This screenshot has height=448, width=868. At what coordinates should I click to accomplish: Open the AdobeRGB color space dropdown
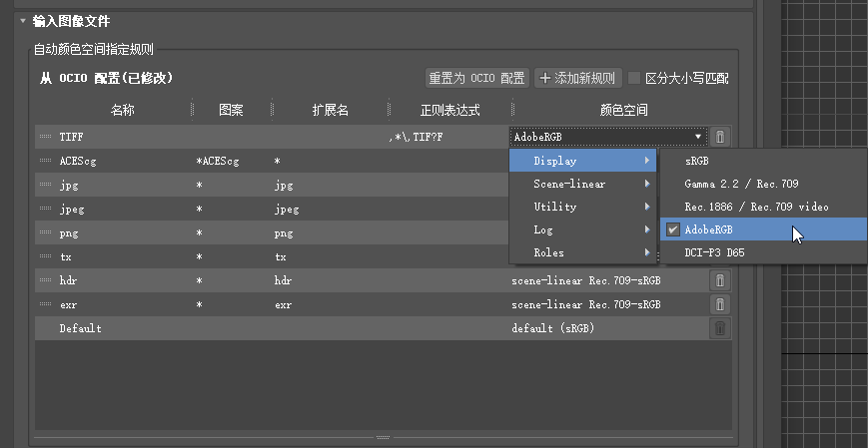[608, 137]
